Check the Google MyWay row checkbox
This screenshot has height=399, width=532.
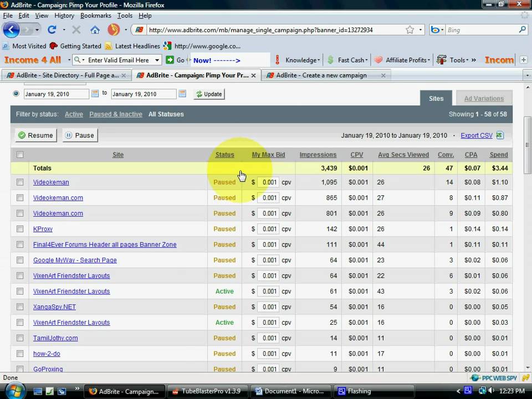(x=20, y=260)
